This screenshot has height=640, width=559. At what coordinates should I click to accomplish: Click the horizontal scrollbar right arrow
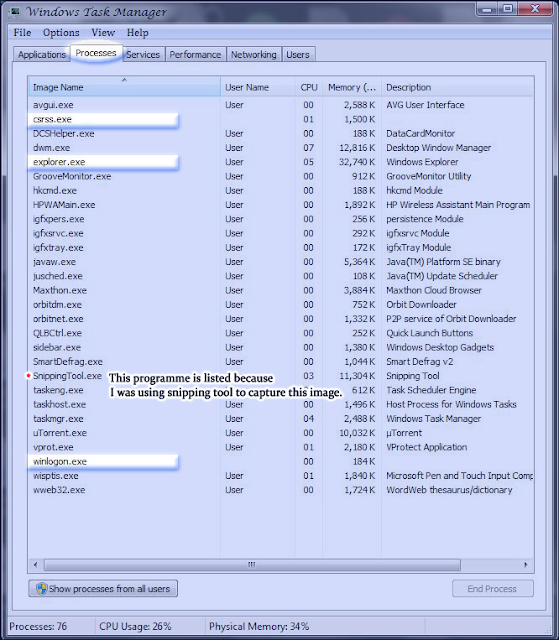tap(526, 565)
